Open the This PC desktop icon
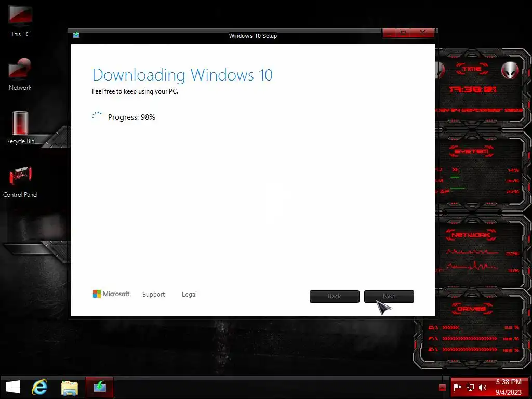The height and width of the screenshot is (399, 532). (20, 21)
